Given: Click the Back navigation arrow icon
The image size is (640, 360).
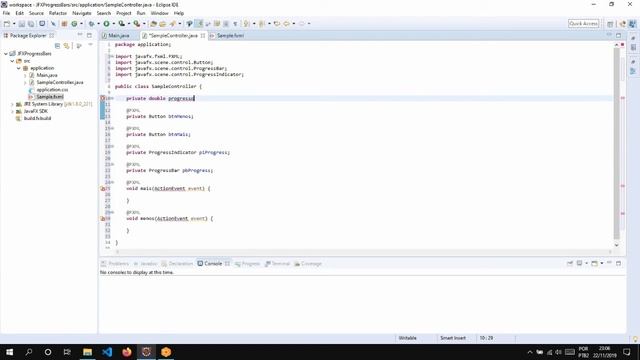Looking at the screenshot, I should coord(287,24).
